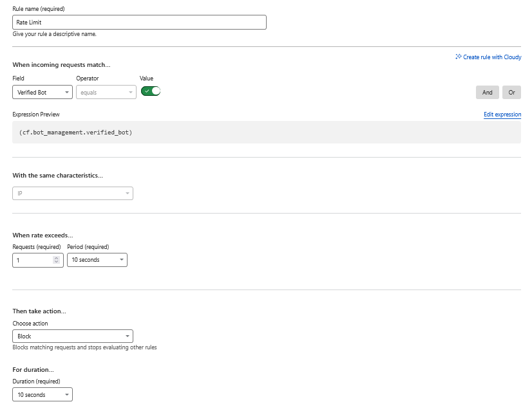Click the expression preview code box
Viewport: 532px width, 404px height.
tap(267, 133)
